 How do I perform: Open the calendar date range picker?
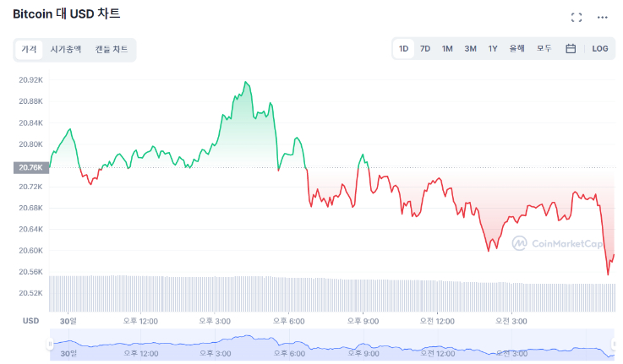[571, 49]
